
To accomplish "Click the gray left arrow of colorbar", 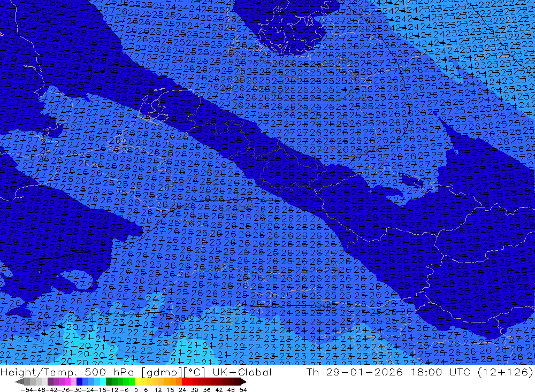I will coord(19,382).
